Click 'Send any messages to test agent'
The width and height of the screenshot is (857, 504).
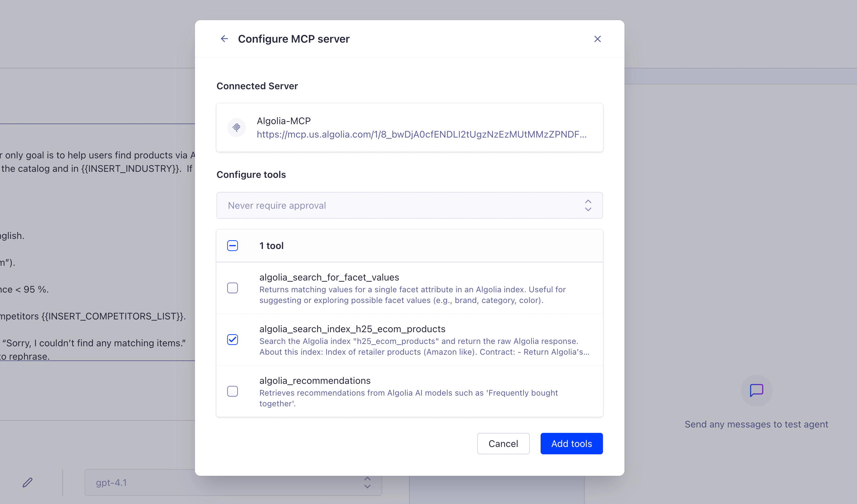coord(756,424)
